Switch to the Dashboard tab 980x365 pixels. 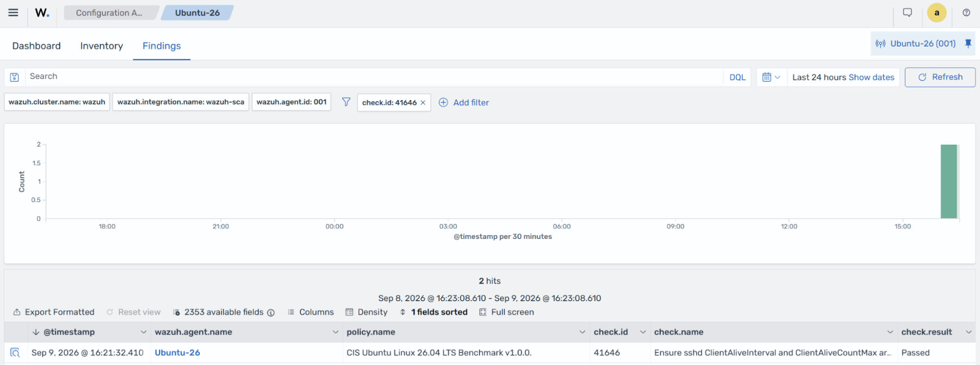coord(36,46)
